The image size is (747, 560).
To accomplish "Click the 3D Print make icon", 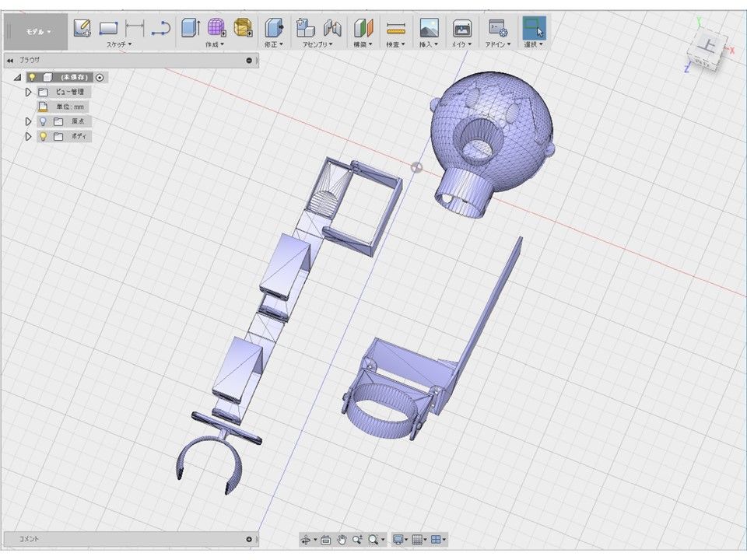I will tap(461, 28).
